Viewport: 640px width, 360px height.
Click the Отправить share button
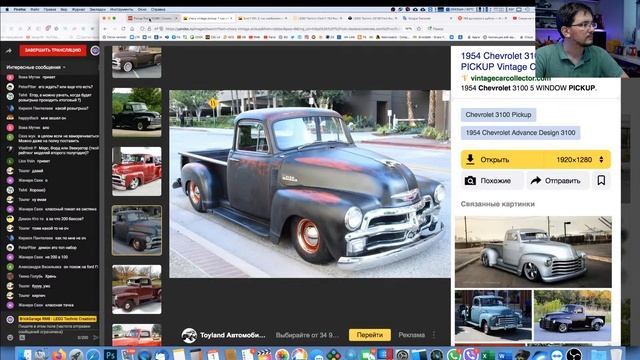[x=558, y=180]
